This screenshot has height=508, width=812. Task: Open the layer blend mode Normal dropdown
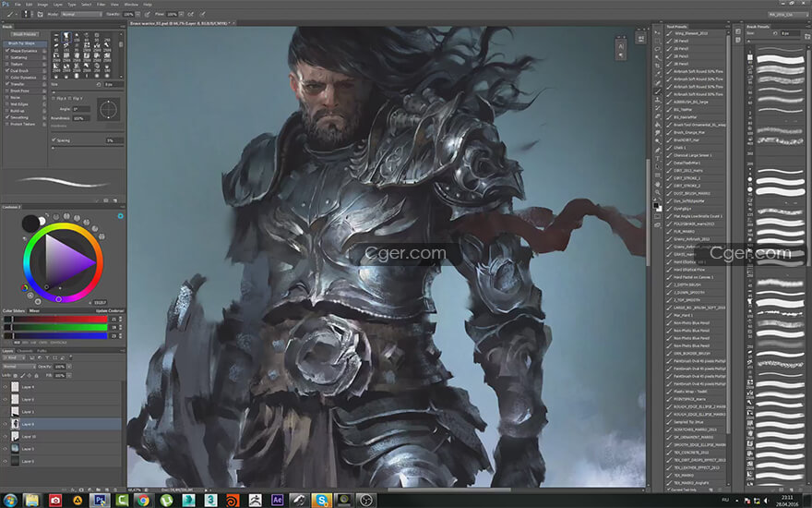pyautogui.click(x=18, y=367)
